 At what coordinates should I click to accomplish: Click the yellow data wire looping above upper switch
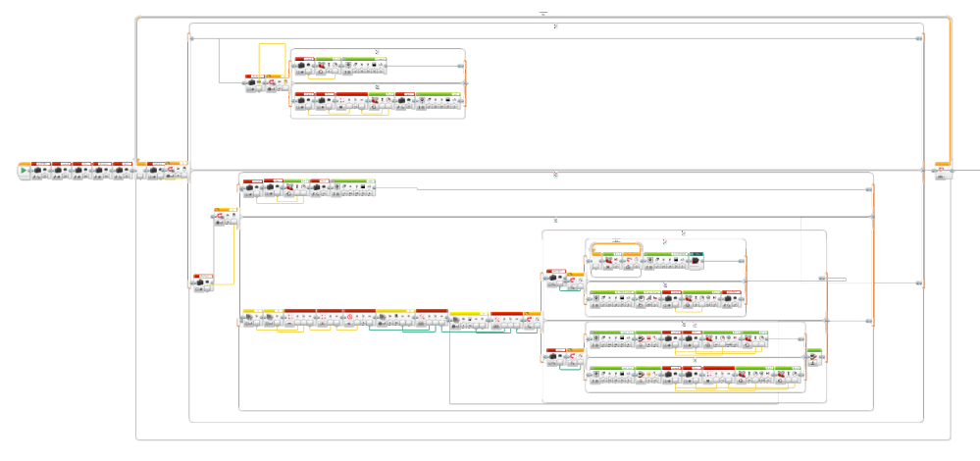[272, 44]
